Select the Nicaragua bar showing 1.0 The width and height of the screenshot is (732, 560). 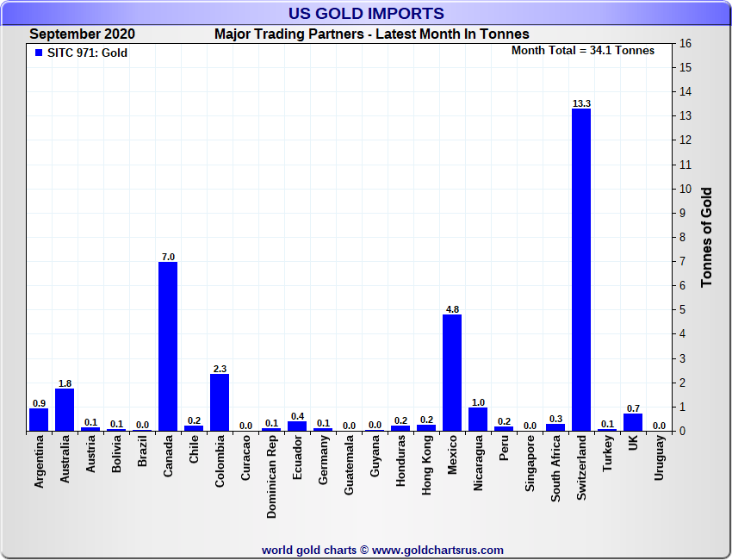point(478,419)
